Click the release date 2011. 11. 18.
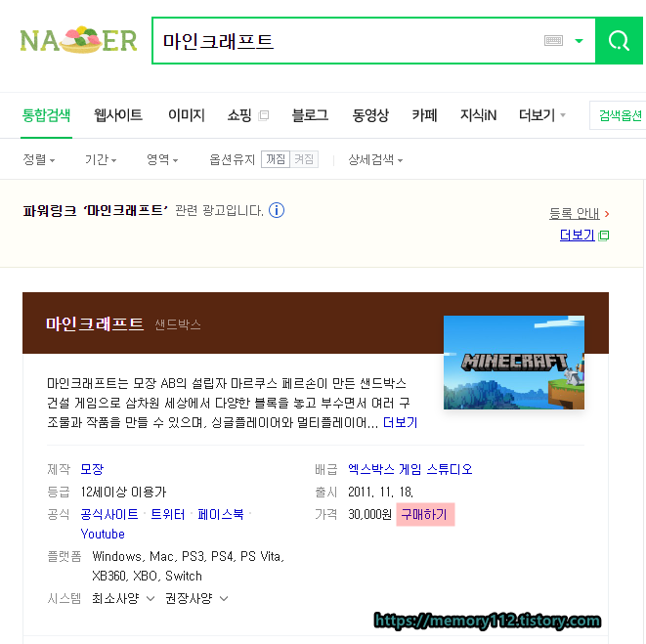Viewport: 646px width, 644px height. coord(381,492)
